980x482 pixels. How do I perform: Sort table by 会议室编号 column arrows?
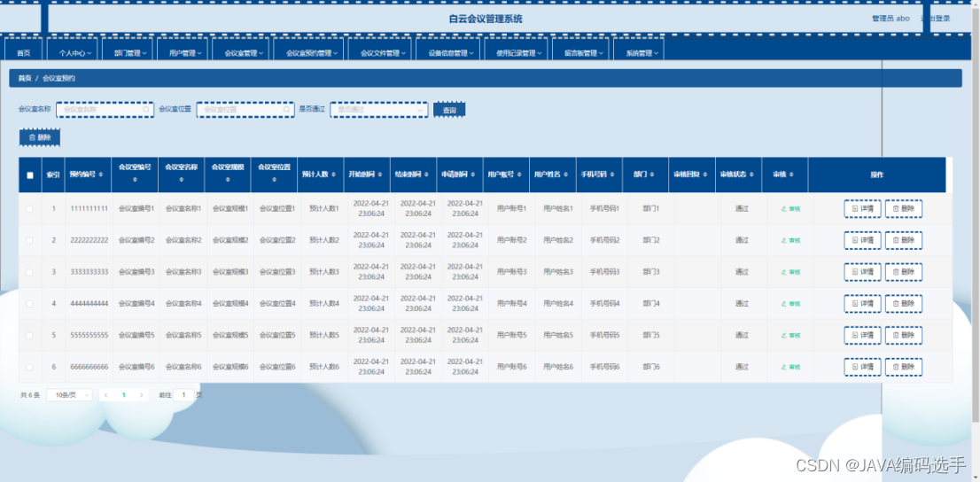(x=135, y=180)
